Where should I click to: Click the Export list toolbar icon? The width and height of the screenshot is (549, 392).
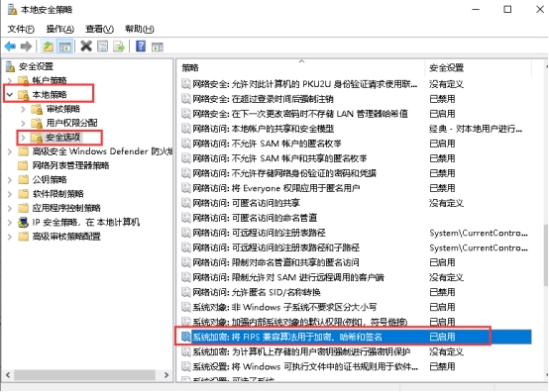(x=119, y=47)
